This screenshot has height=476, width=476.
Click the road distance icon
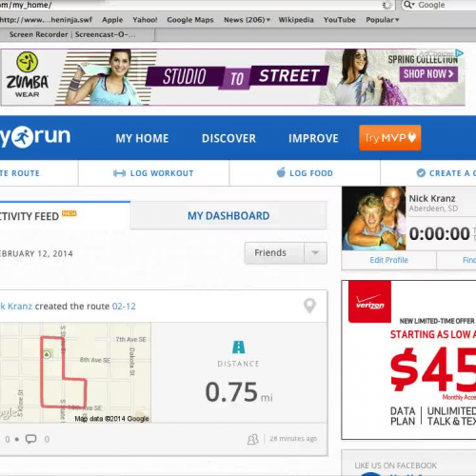pyautogui.click(x=238, y=347)
